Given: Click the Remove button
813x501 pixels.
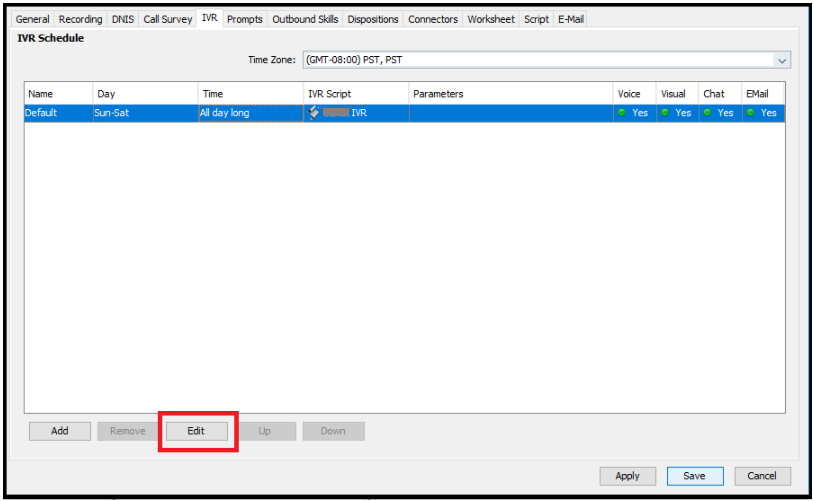Looking at the screenshot, I should (128, 431).
